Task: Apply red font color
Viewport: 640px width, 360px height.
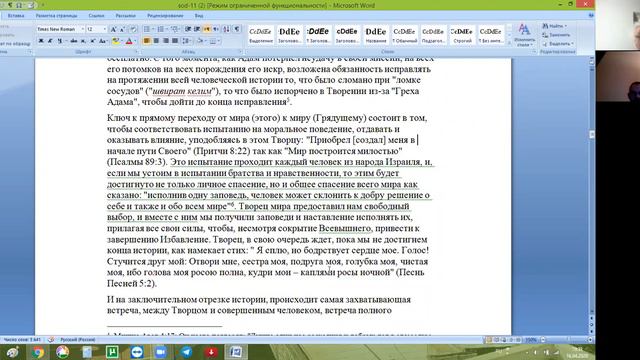Action: pyautogui.click(x=129, y=41)
